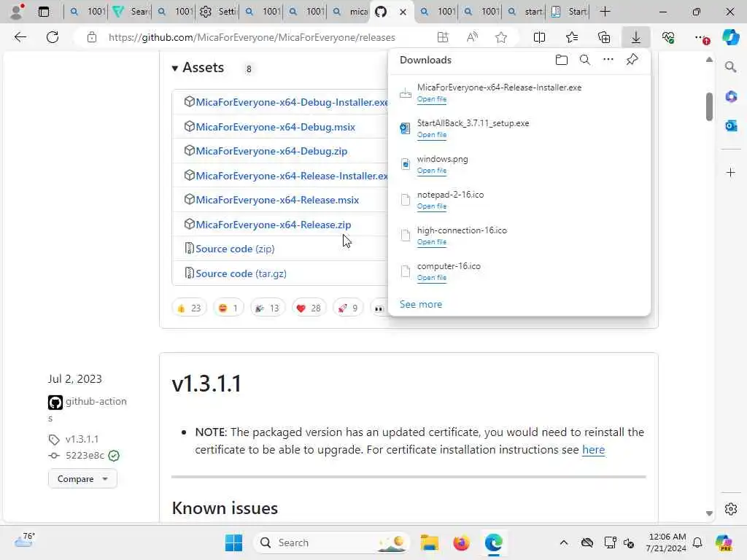View site information lock icon

tap(92, 37)
